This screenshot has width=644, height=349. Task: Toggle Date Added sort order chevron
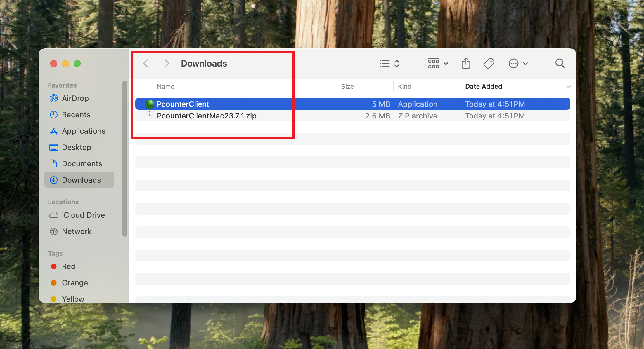point(568,87)
